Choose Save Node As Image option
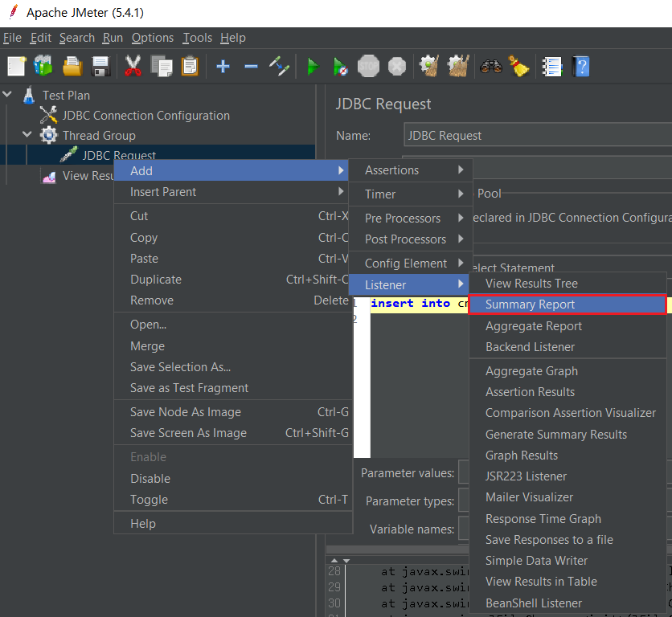672x617 pixels. coord(233,412)
